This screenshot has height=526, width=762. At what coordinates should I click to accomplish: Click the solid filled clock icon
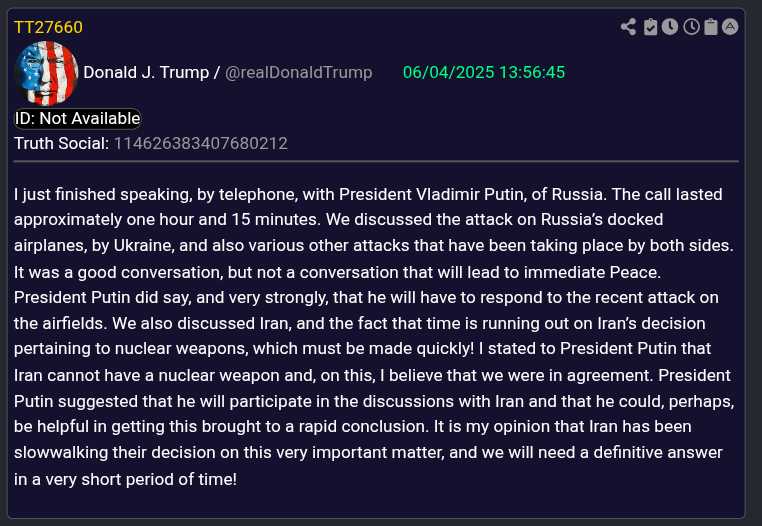pos(670,27)
